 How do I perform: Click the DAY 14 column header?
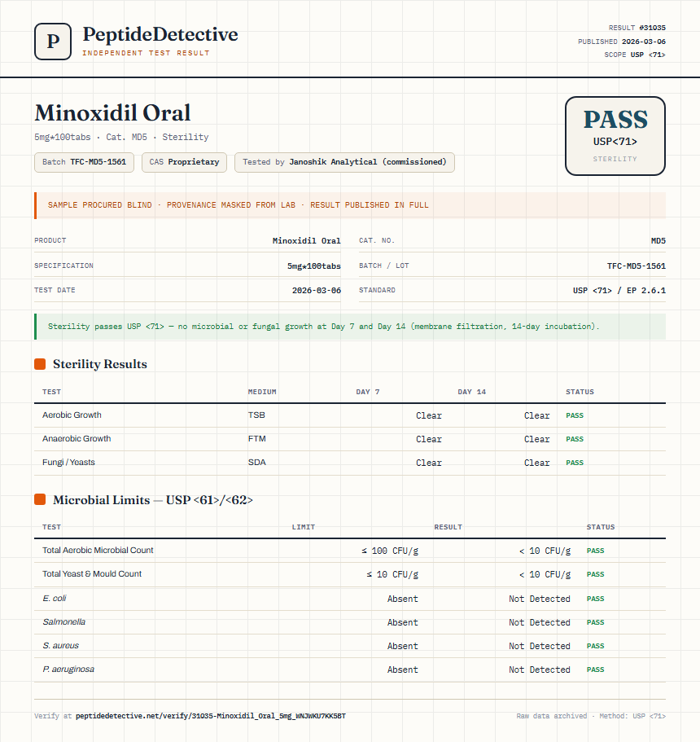[x=471, y=392]
